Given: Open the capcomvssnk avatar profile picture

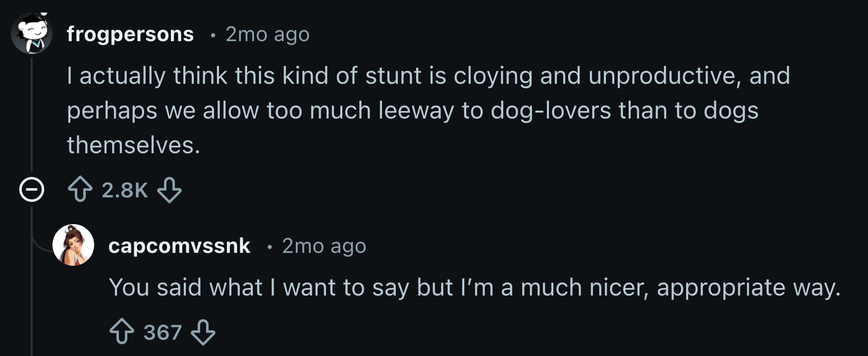Looking at the screenshot, I should coord(73,245).
